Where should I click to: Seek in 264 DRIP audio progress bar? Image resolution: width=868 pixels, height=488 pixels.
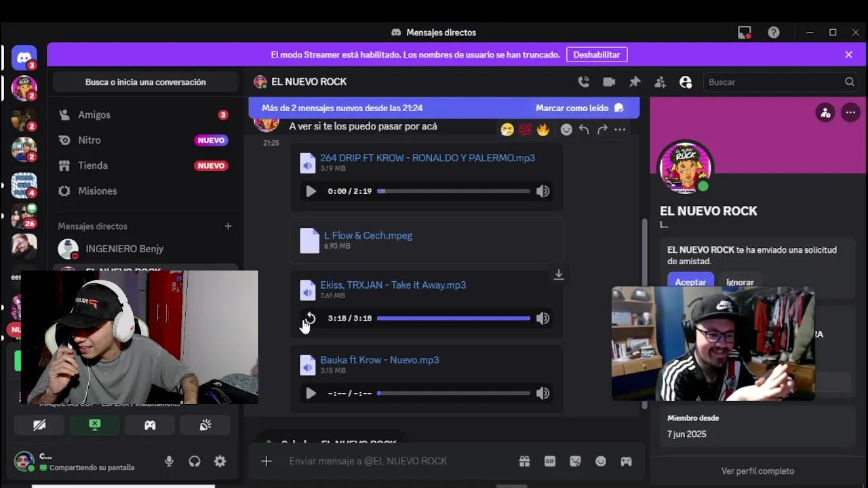pyautogui.click(x=454, y=191)
